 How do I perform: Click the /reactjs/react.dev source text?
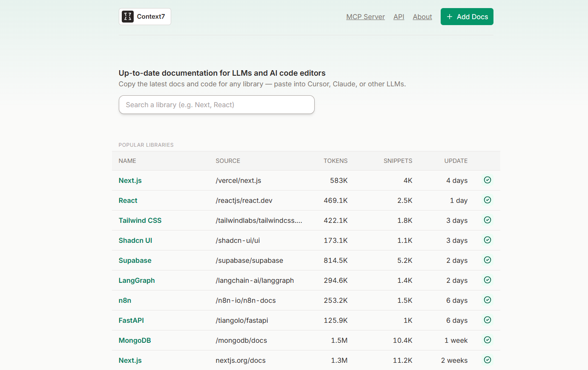pos(244,200)
